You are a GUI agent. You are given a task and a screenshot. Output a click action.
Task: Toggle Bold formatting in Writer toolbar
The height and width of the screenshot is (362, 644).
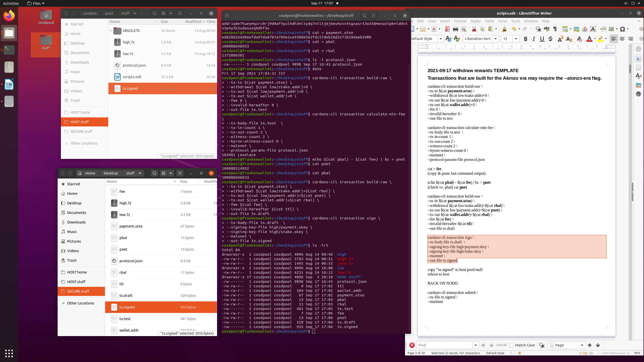click(525, 39)
